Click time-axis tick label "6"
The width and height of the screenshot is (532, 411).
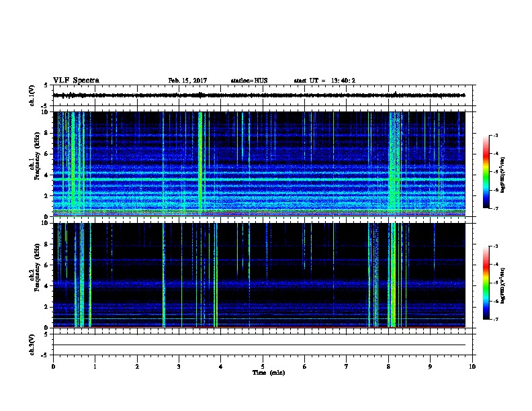[305, 367]
